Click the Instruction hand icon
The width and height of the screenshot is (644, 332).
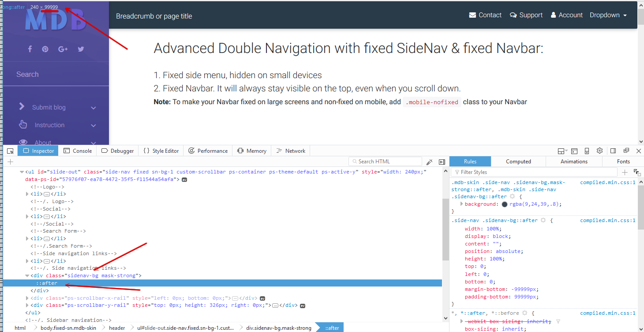click(x=23, y=124)
